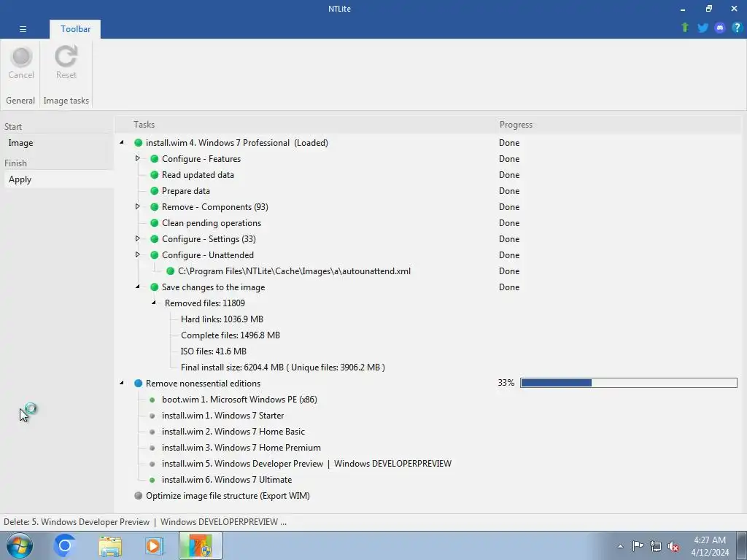
Task: Open the Help question mark icon
Action: point(737,28)
